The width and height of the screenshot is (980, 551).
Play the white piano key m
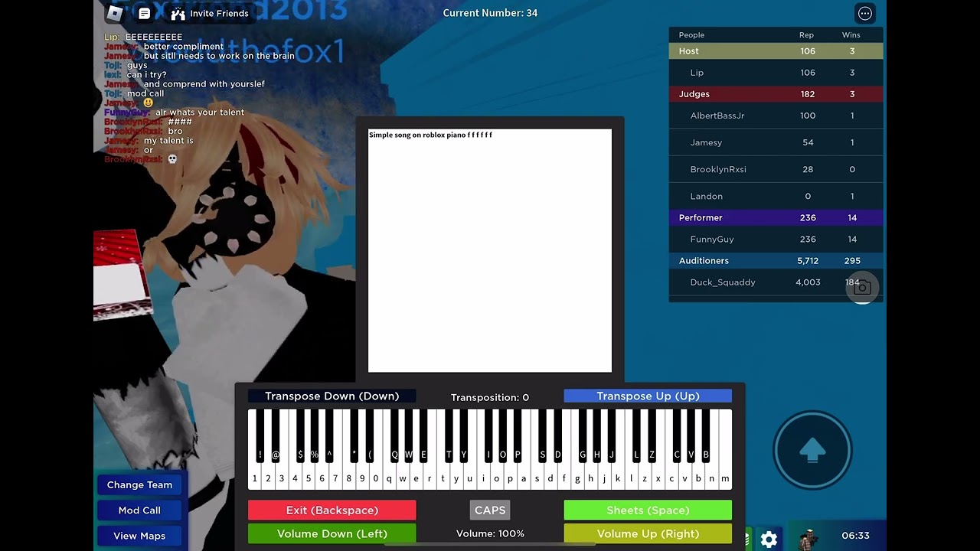725,478
